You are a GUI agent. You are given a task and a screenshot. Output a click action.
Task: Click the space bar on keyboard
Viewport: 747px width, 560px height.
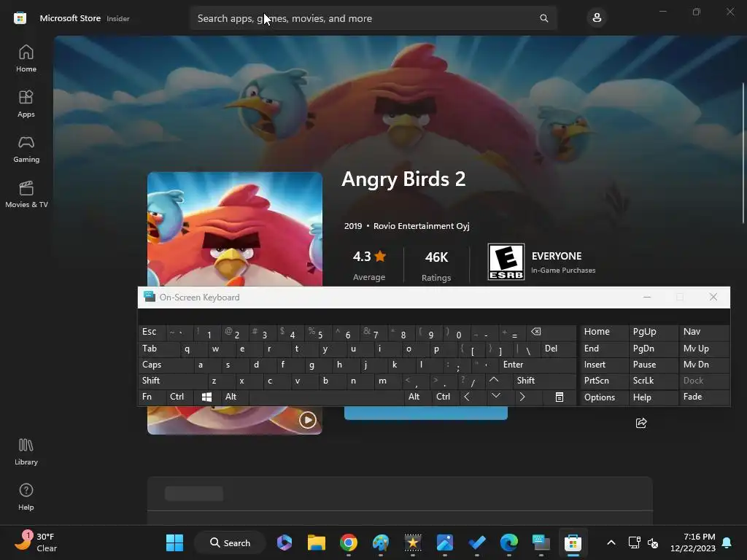(326, 397)
